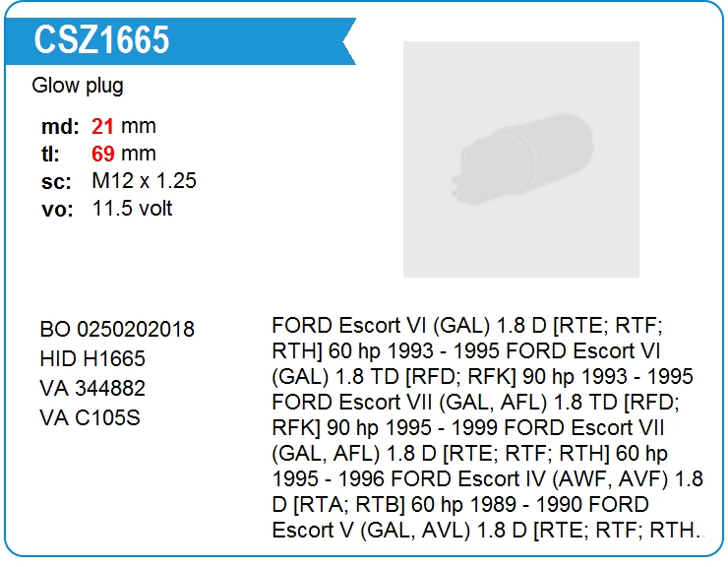Click the tl length label
Image resolution: width=728 pixels, height=567 pixels.
pyautogui.click(x=51, y=155)
